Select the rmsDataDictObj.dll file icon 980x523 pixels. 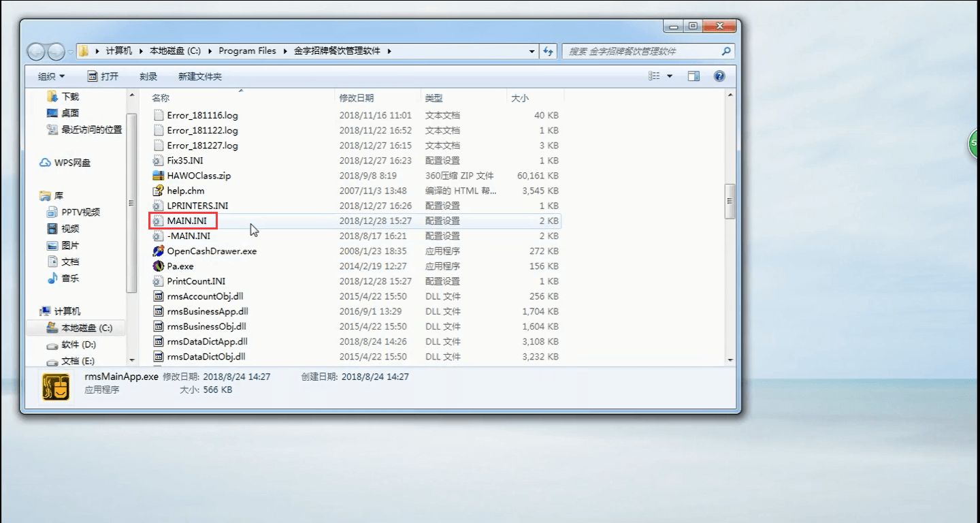pos(158,356)
